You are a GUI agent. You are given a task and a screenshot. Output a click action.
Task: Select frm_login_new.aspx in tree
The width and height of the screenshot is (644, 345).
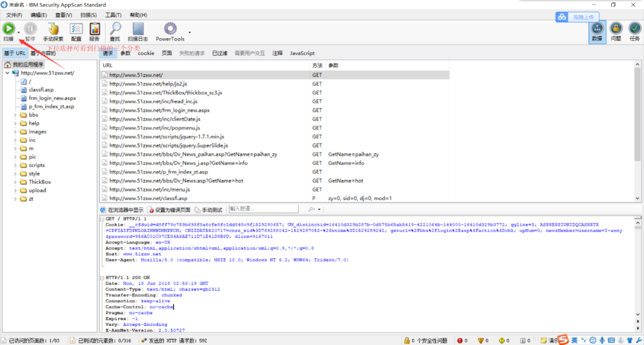[x=52, y=98]
